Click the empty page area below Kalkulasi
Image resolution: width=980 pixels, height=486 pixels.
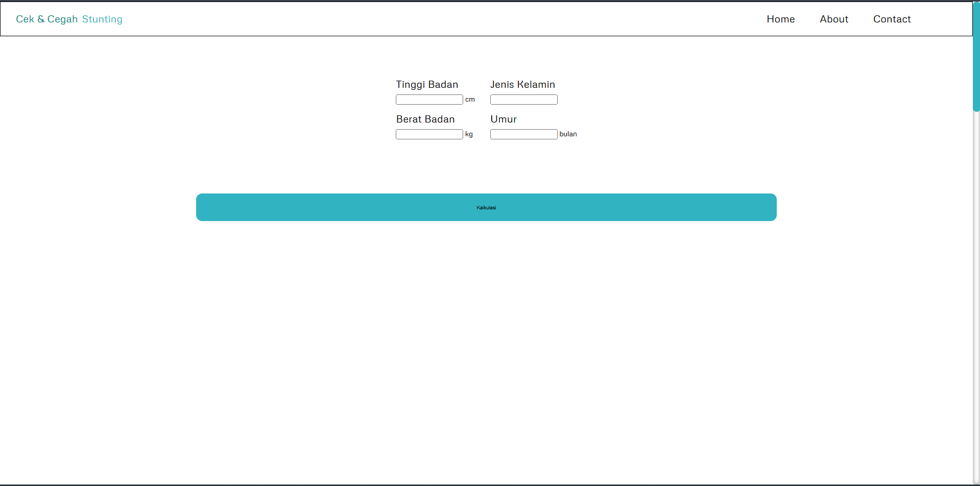[x=485, y=332]
